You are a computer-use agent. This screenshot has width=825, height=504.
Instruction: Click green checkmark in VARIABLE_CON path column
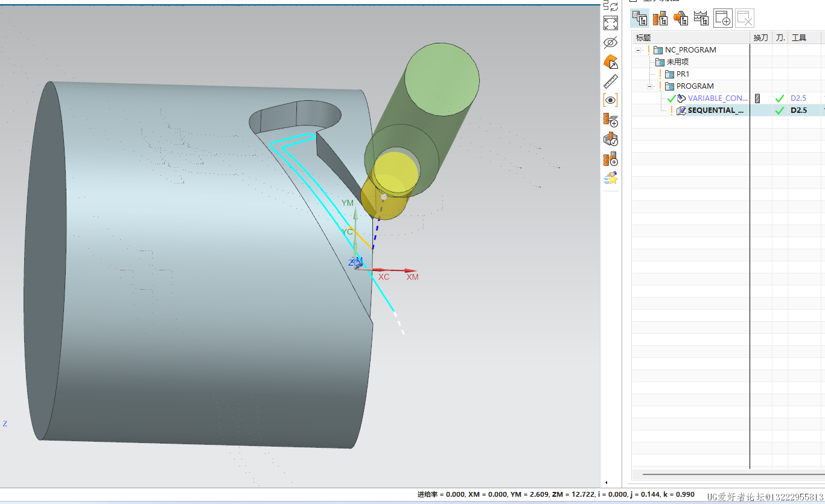point(779,98)
